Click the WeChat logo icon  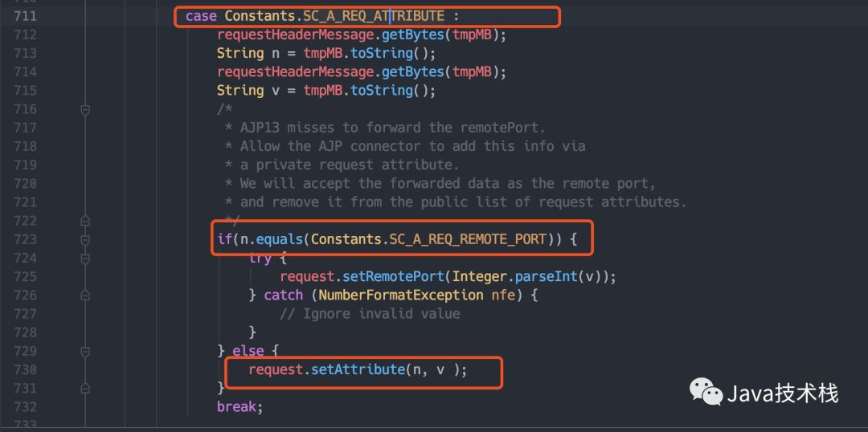point(705,393)
